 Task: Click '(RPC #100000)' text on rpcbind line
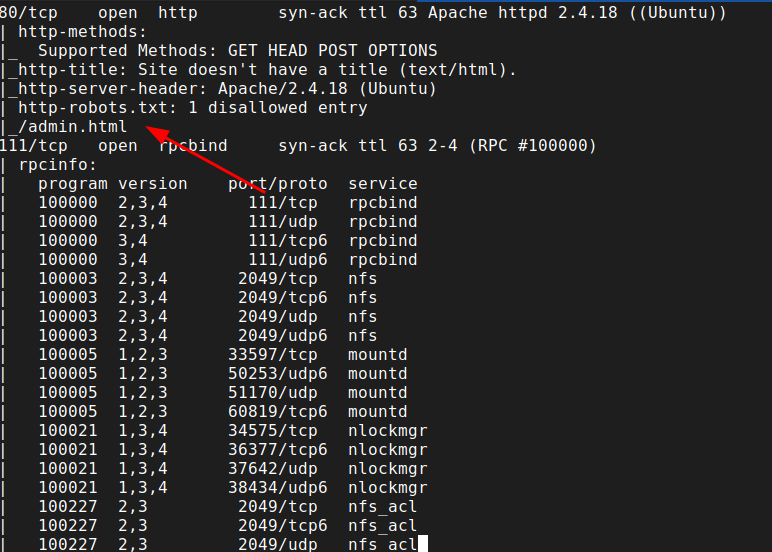point(532,146)
